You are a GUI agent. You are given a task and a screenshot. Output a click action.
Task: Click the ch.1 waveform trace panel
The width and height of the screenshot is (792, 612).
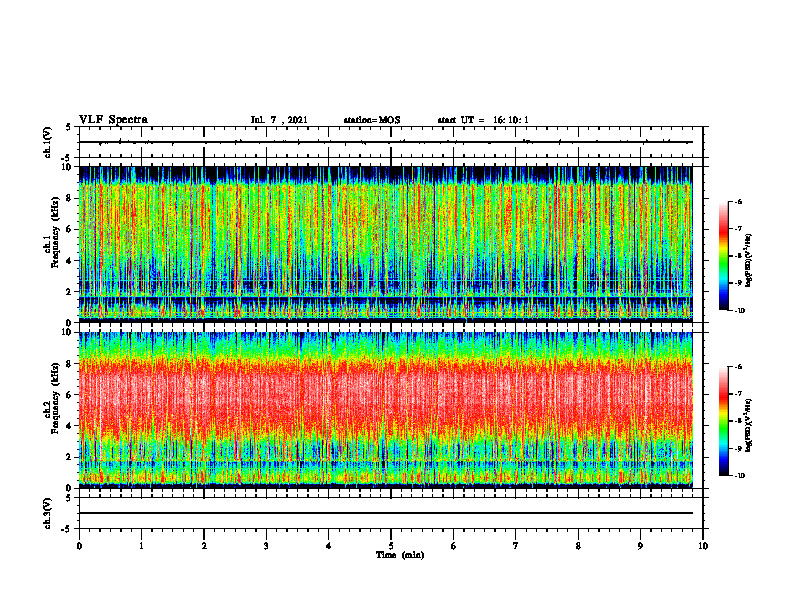coord(391,142)
